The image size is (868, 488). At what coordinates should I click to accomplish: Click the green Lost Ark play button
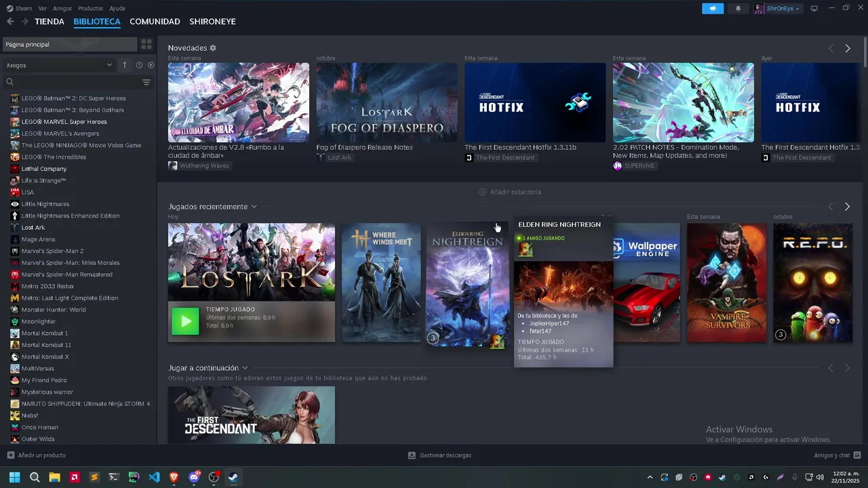(x=185, y=321)
